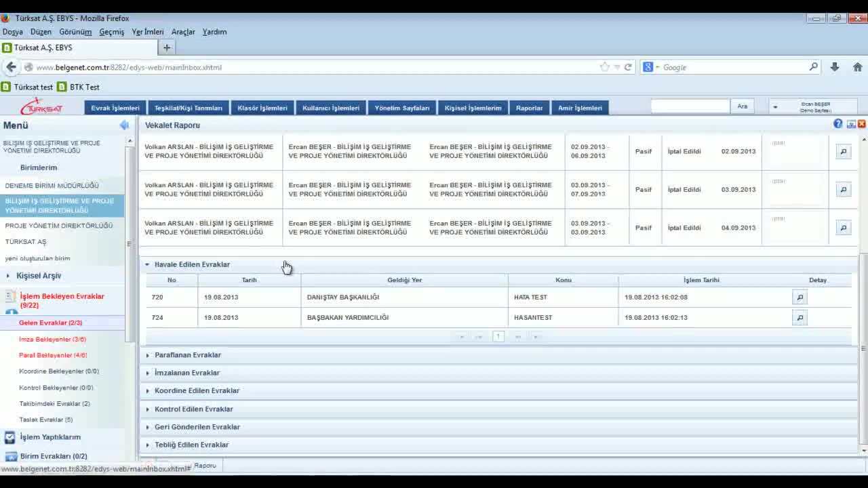
Task: Open detail magnifier for document 720
Action: point(800,297)
